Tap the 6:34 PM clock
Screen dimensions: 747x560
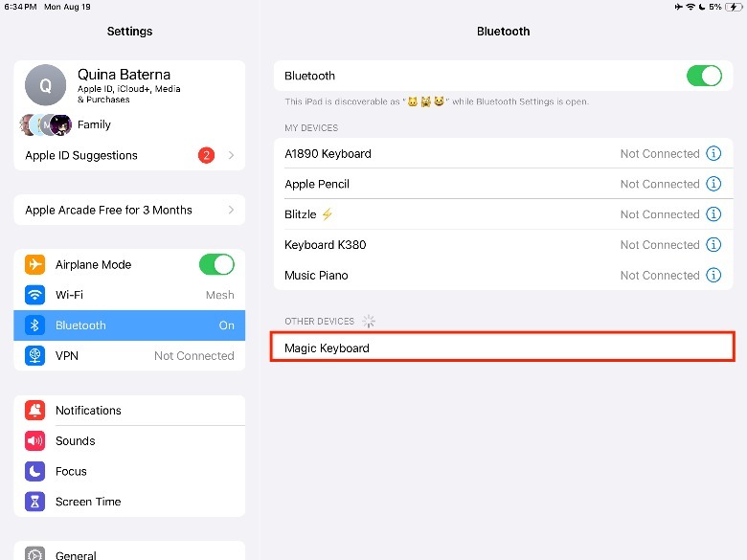tap(20, 7)
